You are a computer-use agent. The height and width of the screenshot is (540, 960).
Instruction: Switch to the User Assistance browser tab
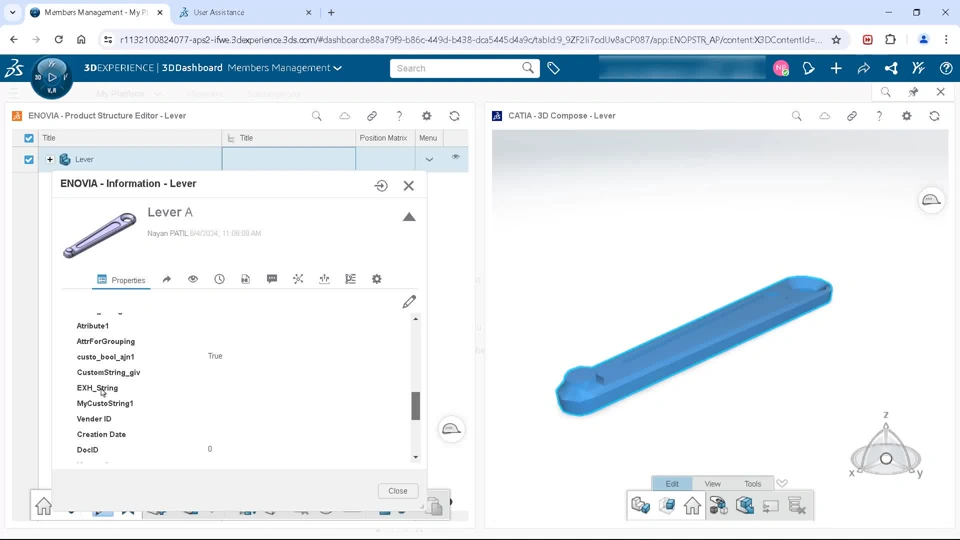[245, 12]
